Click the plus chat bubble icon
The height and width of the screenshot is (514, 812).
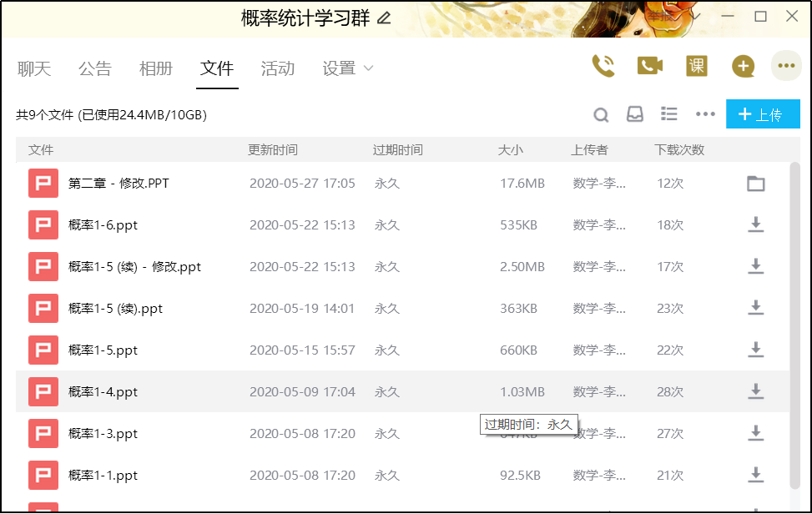[x=743, y=66]
